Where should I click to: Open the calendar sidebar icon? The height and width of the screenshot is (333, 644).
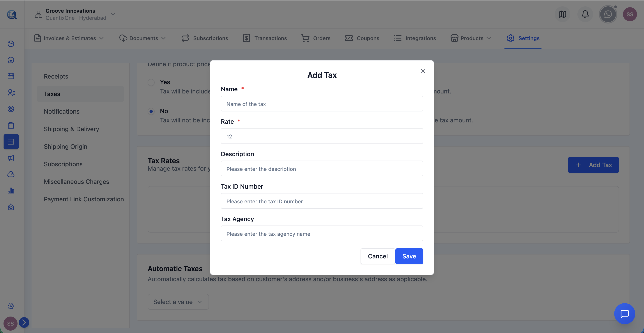pos(11,76)
